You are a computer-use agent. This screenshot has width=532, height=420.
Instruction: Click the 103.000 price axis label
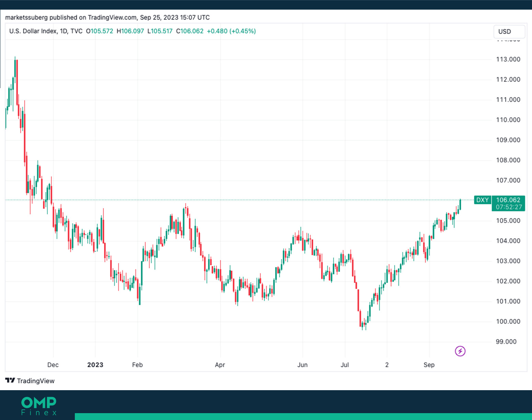pyautogui.click(x=508, y=261)
